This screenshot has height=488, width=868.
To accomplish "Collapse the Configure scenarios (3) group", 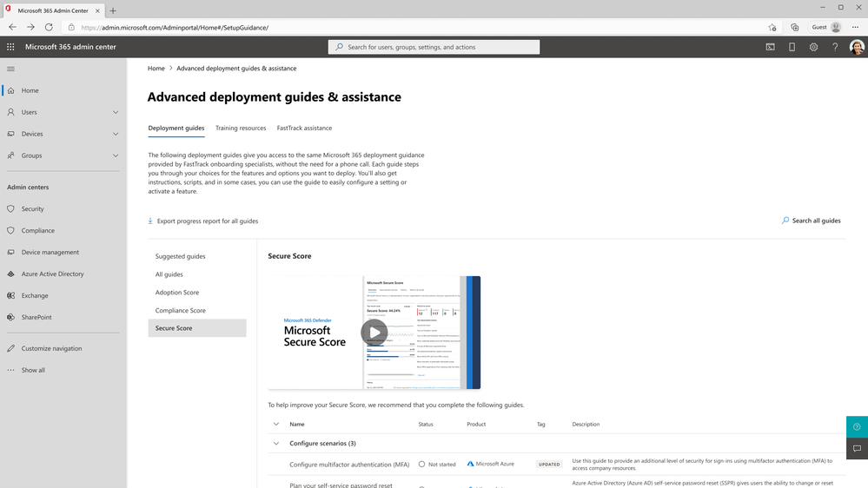I will 275,443.
